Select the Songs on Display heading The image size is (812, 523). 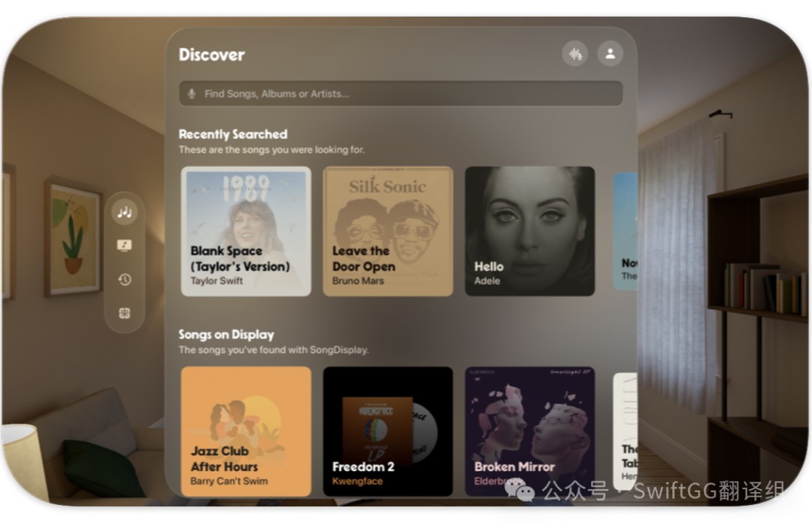[x=226, y=334]
